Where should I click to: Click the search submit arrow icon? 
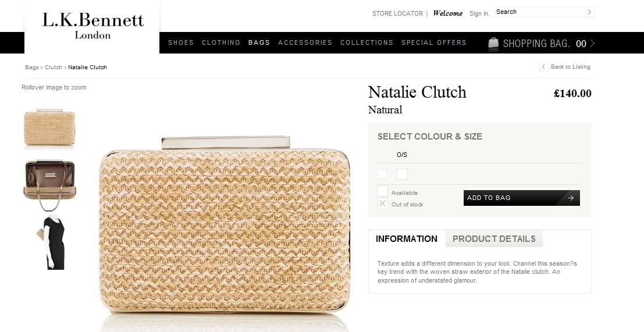[589, 12]
